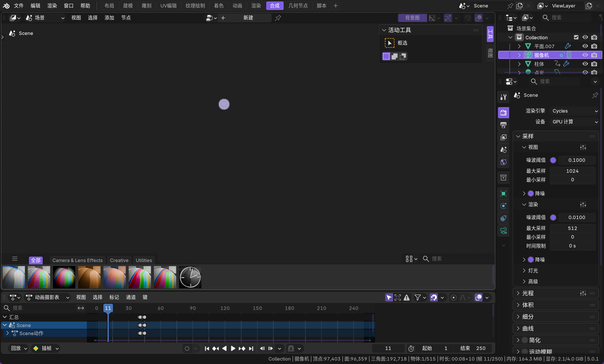604x364 pixels.
Task: Open the World properties globe icon
Action: point(503,162)
